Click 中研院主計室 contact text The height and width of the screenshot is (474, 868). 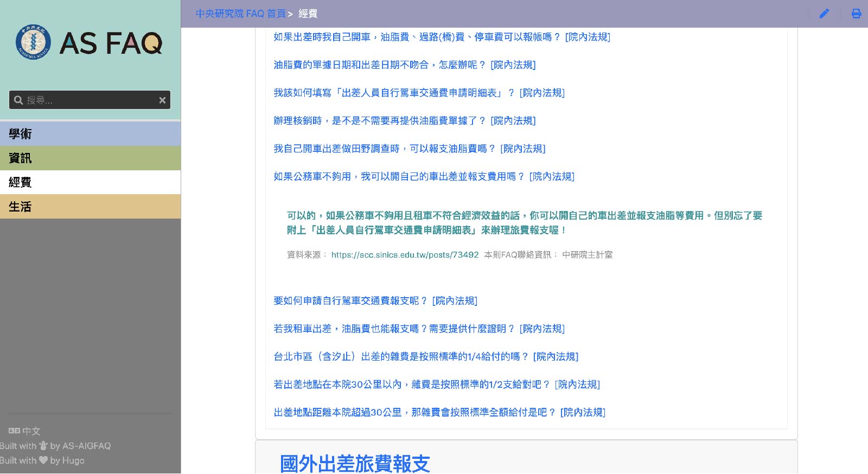587,254
